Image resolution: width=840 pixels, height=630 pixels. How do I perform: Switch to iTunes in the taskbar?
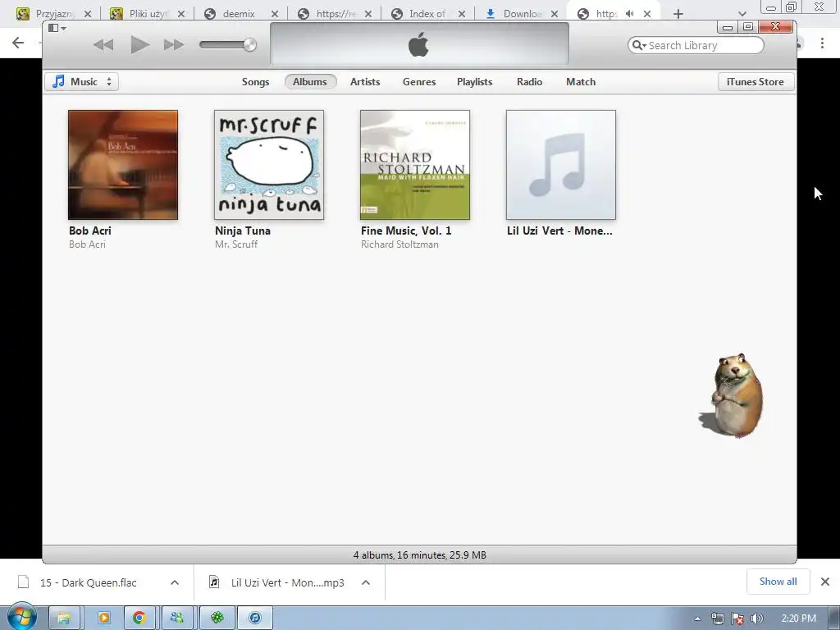[x=255, y=619]
